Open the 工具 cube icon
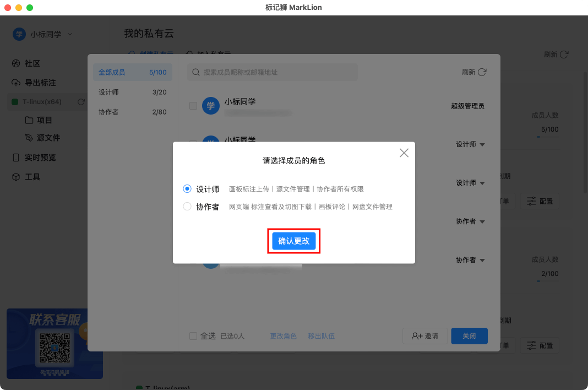Image resolution: width=588 pixels, height=390 pixels. click(16, 177)
